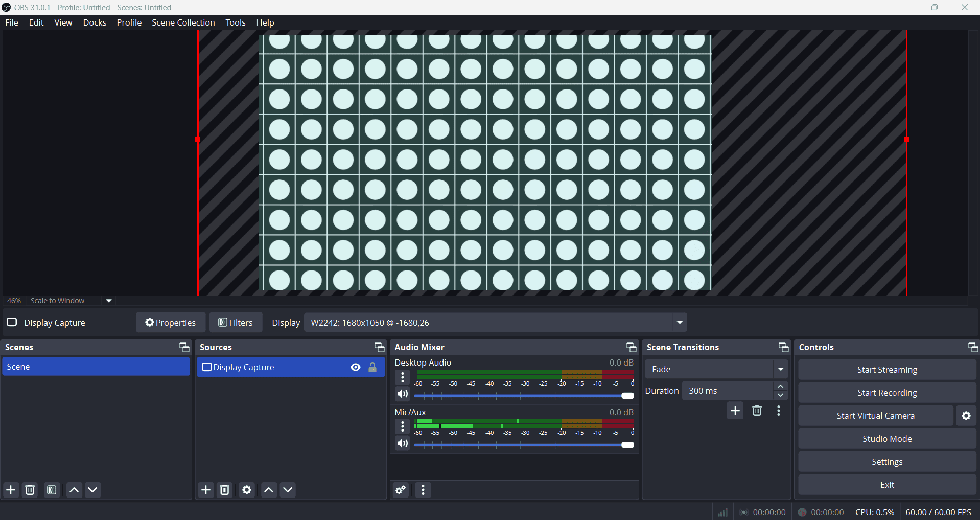
Task: Open scene filters icon in Scenes panel
Action: tap(52, 490)
